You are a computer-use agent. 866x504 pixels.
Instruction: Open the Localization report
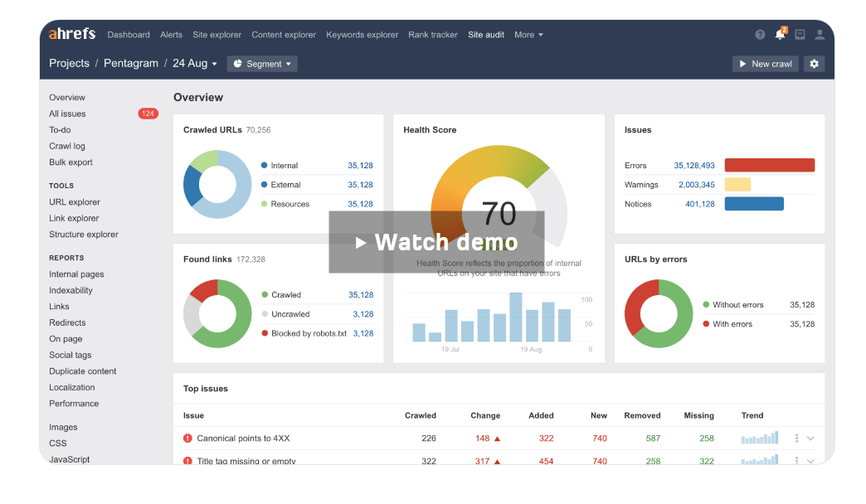click(72, 387)
